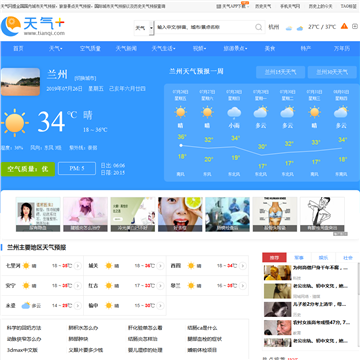
Task: Click the arrow button in 永登 row
Action: pyautogui.click(x=78, y=306)
